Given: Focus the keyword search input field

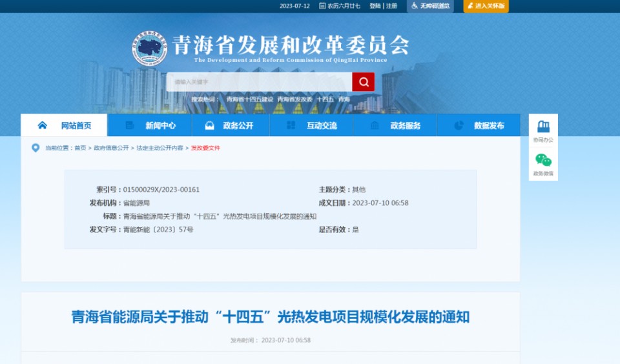Looking at the screenshot, I should coord(258,82).
